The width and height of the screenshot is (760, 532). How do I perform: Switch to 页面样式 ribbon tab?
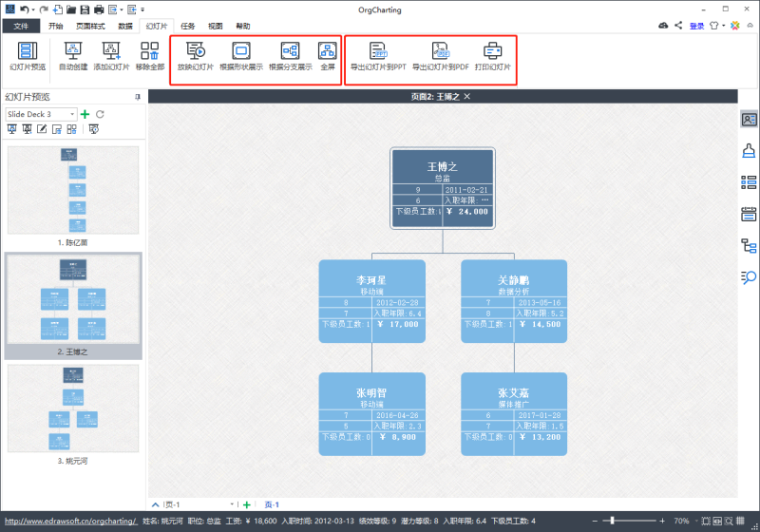point(90,27)
